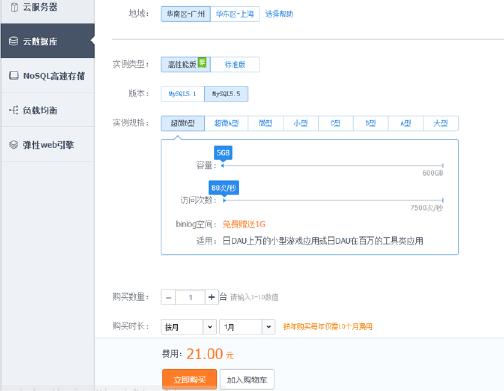The height and width of the screenshot is (391, 504).
Task: Select MySQL5.1 version
Action: point(183,94)
